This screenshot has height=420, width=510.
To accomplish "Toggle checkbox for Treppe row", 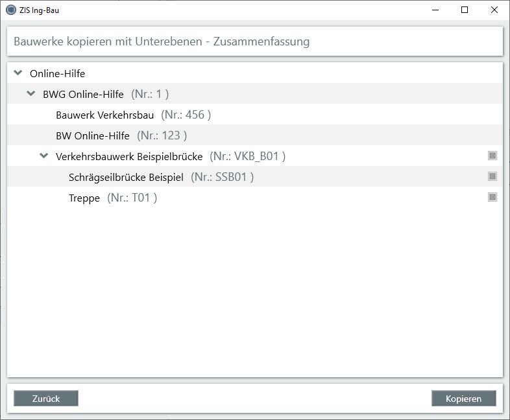I will [x=492, y=197].
